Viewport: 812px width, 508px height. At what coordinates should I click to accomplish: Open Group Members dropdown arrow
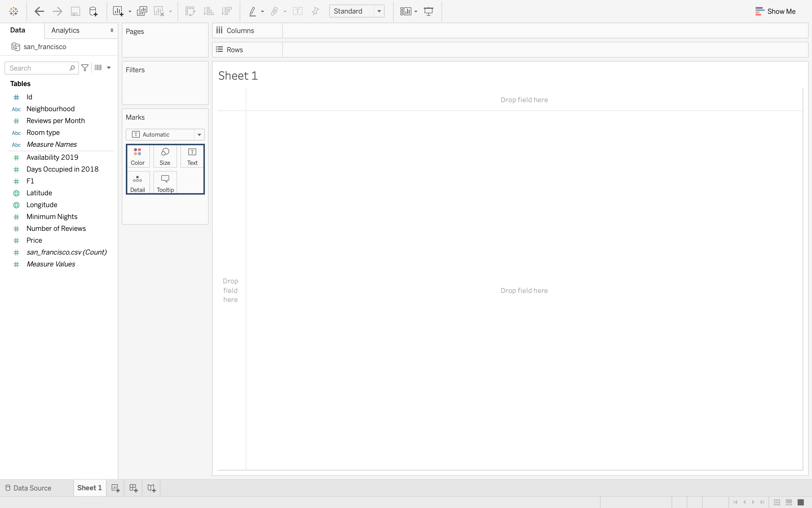(285, 12)
